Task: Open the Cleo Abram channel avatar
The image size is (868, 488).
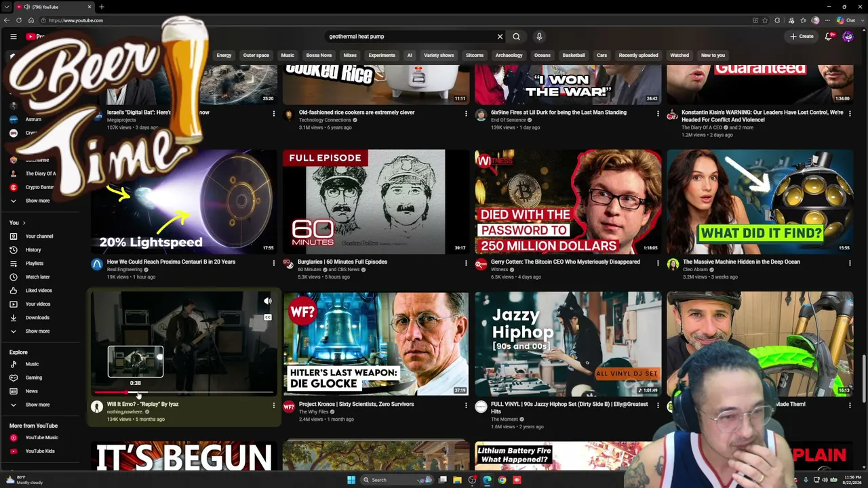Action: click(x=673, y=264)
